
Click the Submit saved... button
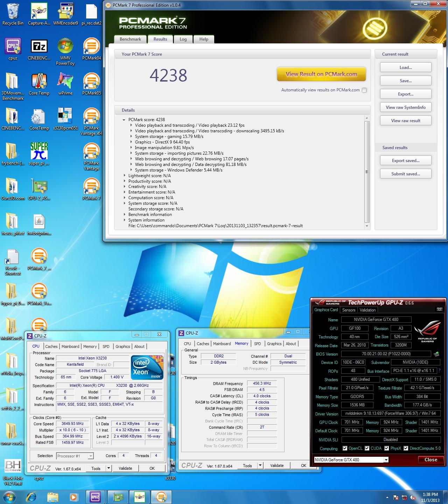406,174
